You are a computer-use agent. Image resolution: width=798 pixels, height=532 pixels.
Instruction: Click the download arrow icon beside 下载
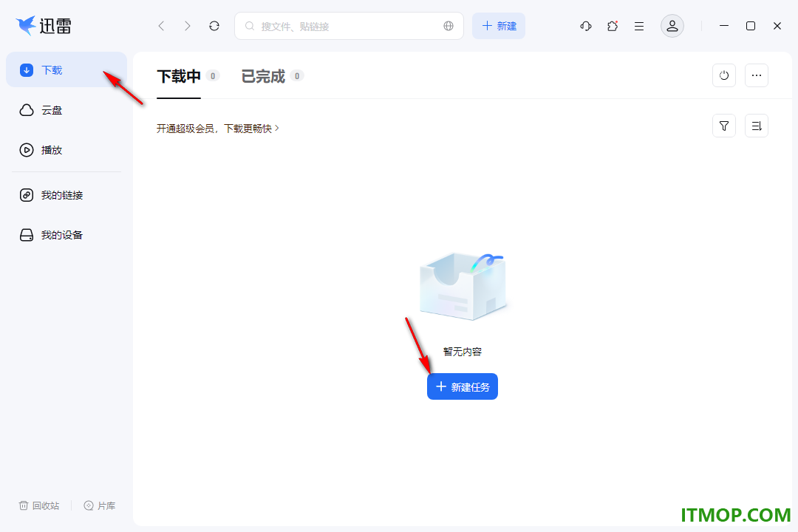(x=27, y=69)
